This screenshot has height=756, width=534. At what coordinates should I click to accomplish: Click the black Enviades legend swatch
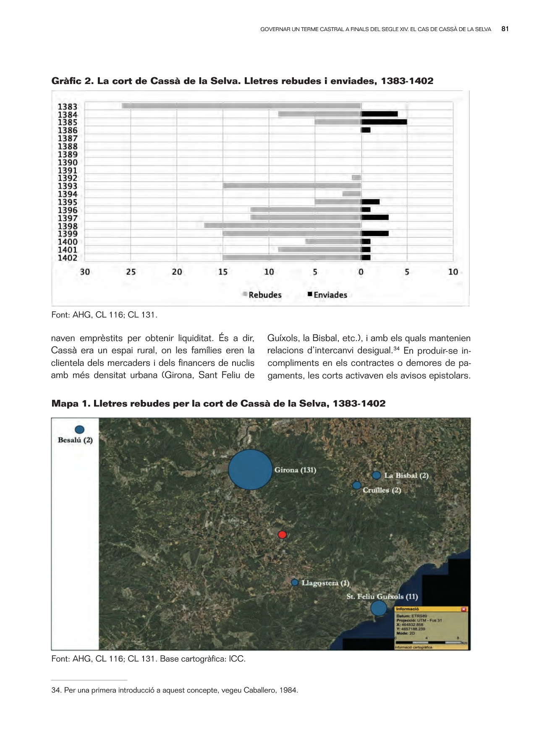pos(310,294)
